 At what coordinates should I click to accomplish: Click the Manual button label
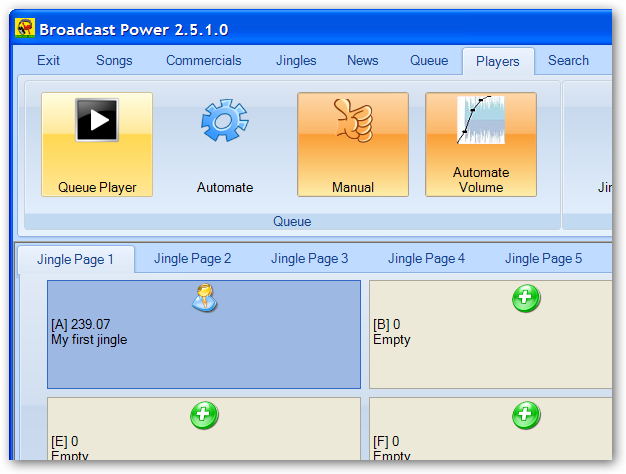[353, 187]
